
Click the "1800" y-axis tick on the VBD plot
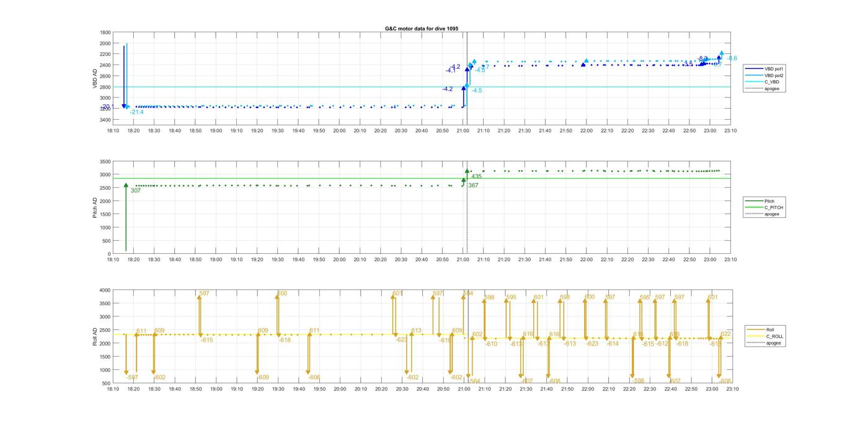point(105,32)
